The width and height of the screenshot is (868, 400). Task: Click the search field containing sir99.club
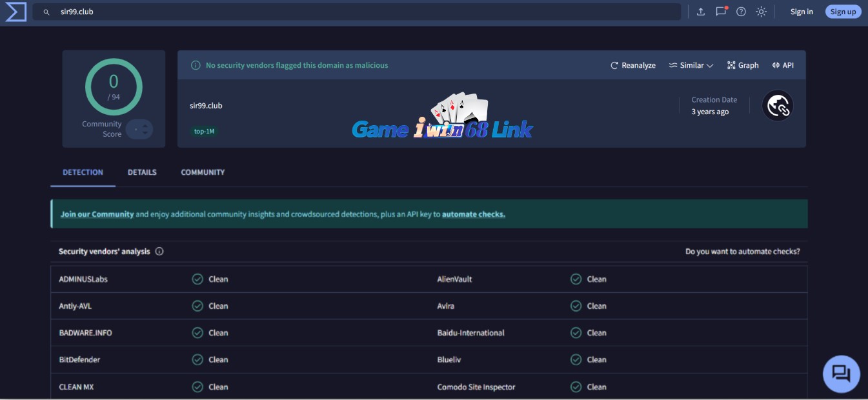click(355, 12)
